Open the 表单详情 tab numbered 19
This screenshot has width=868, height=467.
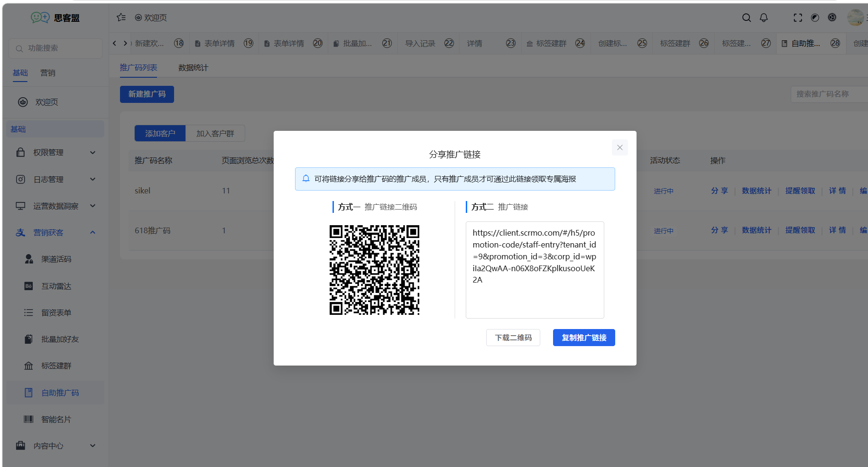[223, 43]
